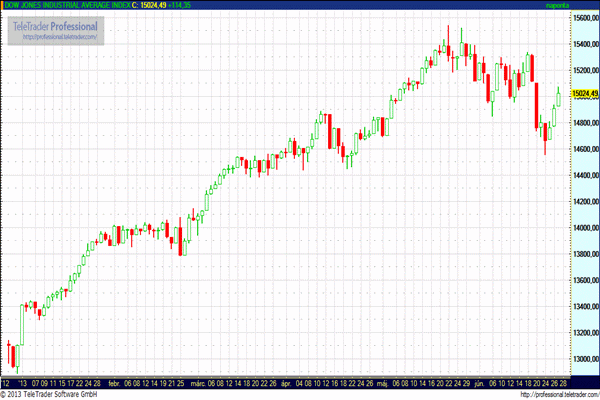Viewport: 600px width, 400px height.
Task: Click the last green candle at chart's right edge
Action: tap(558, 95)
